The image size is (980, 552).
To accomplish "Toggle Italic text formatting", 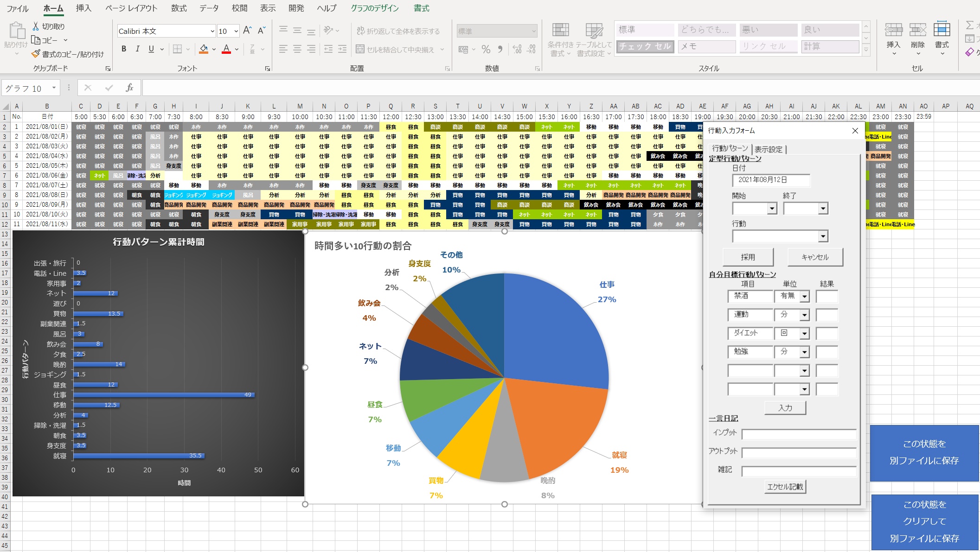I will tap(137, 49).
